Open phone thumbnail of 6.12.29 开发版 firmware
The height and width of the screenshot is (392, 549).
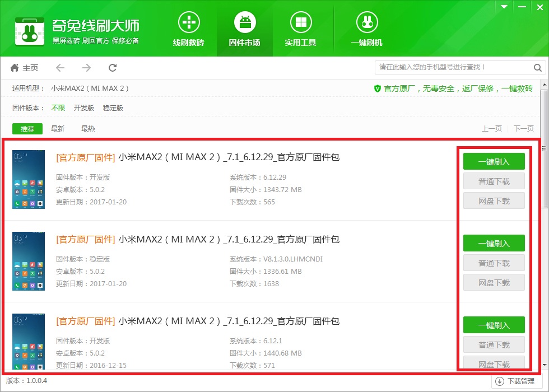[x=29, y=180]
